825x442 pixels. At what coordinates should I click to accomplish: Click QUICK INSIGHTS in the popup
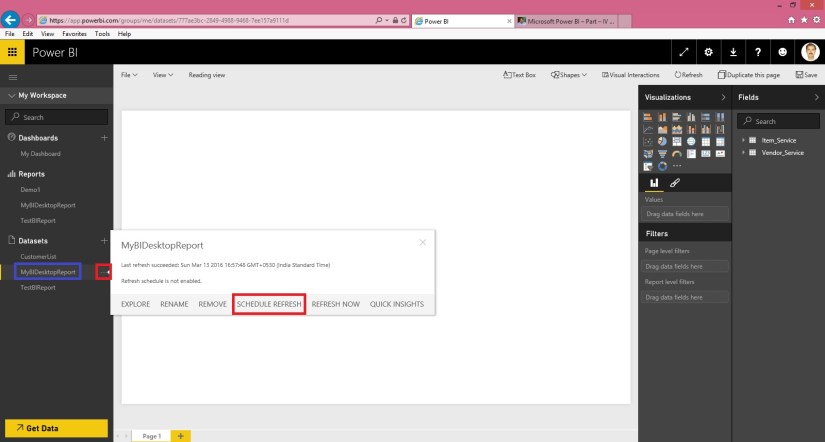[397, 304]
